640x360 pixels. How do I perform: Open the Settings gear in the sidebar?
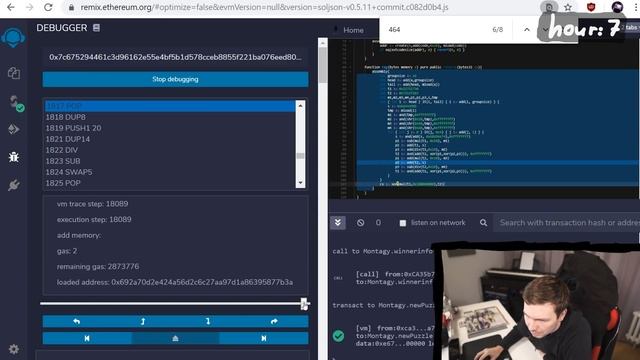pyautogui.click(x=13, y=349)
